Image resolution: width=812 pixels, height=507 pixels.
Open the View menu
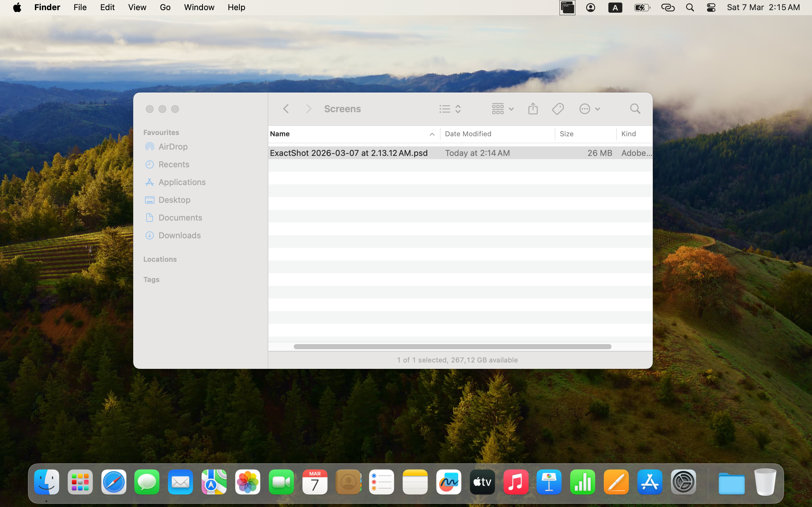[x=137, y=7]
